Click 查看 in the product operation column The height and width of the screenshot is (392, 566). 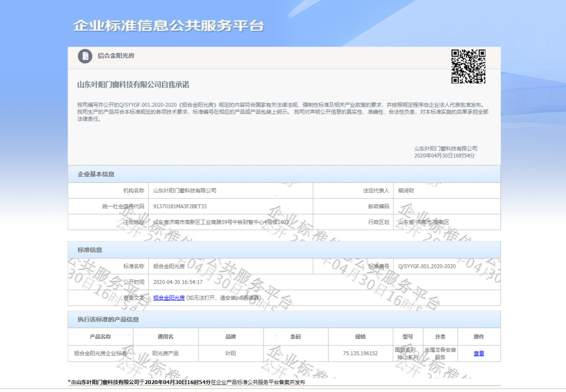pos(478,354)
